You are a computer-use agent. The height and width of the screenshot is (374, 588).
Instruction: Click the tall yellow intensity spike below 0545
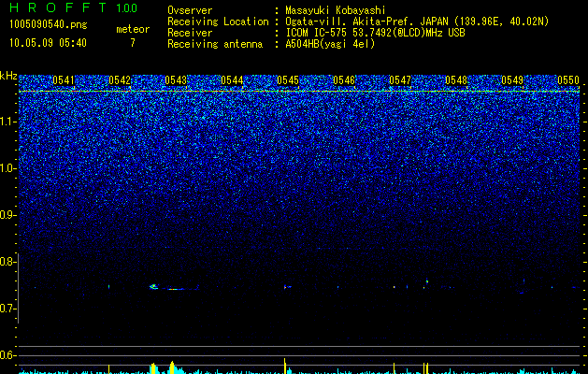pyautogui.click(x=284, y=366)
